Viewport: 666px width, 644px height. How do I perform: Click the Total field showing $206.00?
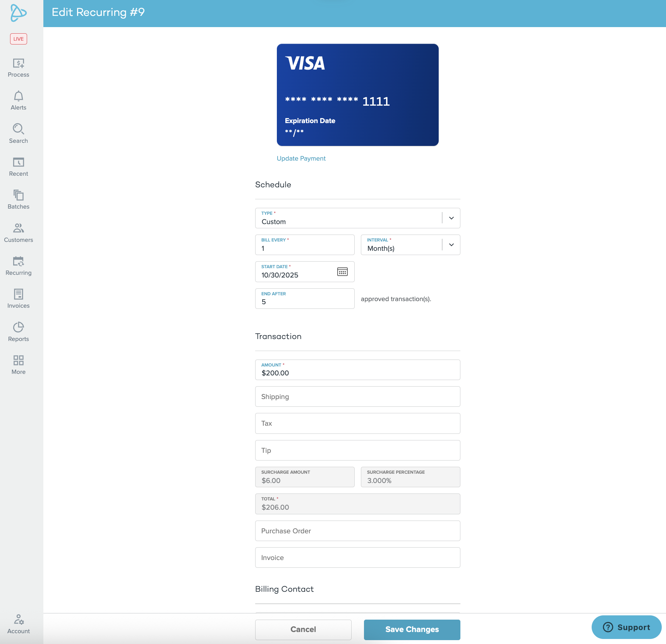click(x=358, y=504)
